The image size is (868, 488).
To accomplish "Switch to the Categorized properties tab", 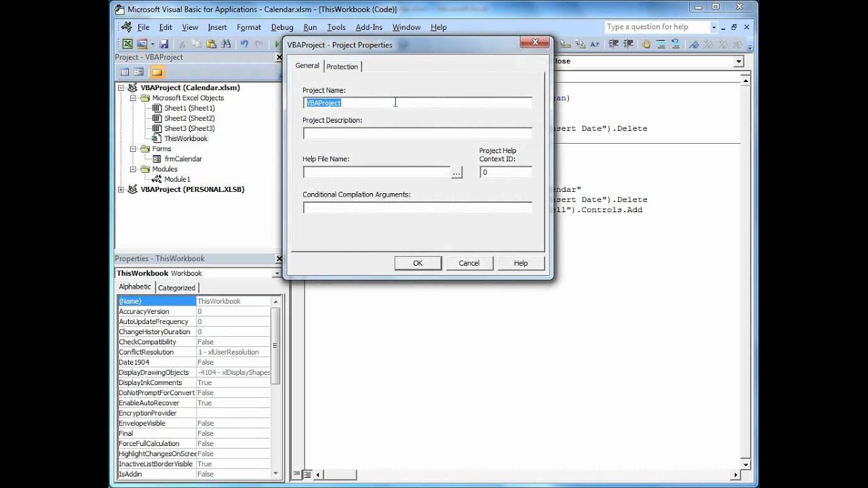I will click(177, 287).
